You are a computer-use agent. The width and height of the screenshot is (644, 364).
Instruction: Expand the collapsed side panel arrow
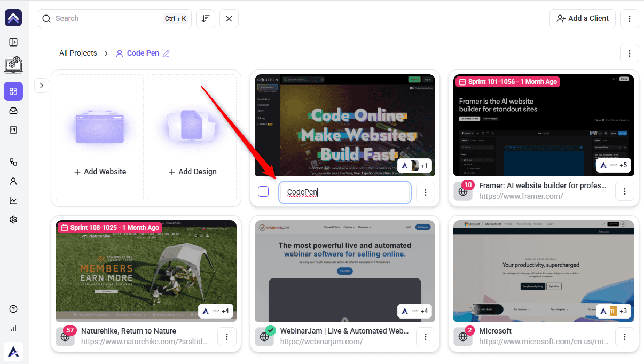(42, 85)
